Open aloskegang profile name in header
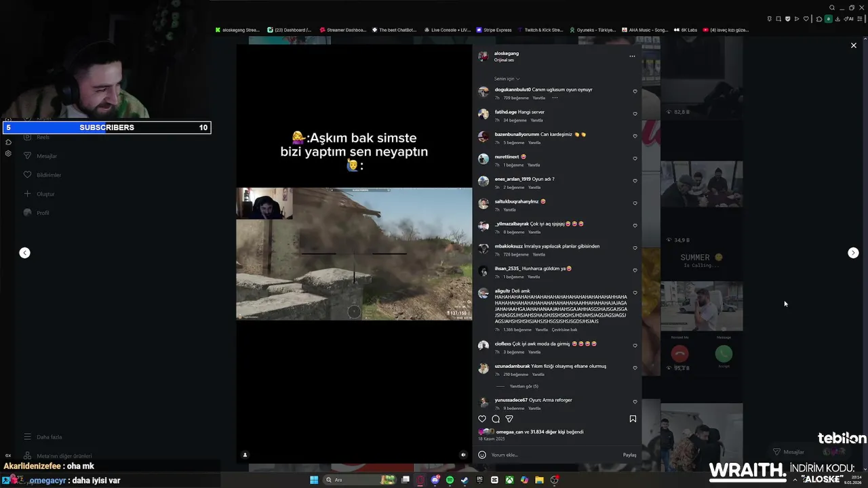868x488 pixels. click(x=507, y=53)
